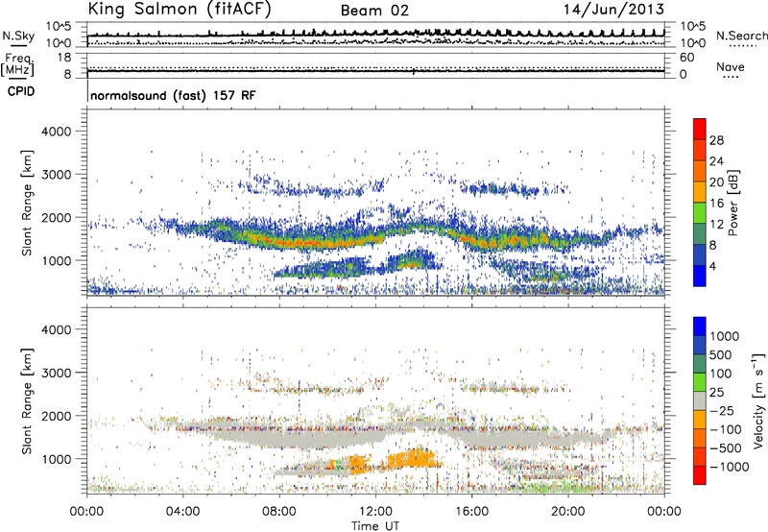The width and height of the screenshot is (768, 532).
Task: Click the "Nave" legend label
Action: [731, 66]
